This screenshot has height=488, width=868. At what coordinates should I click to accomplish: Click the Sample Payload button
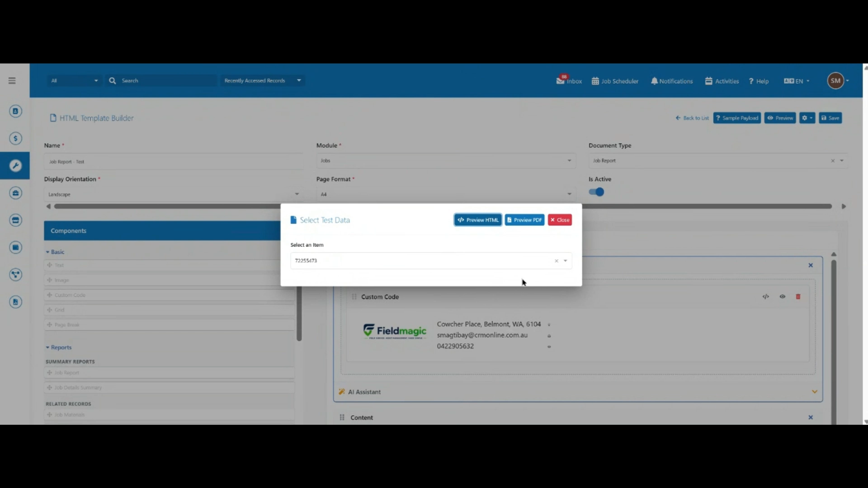737,118
